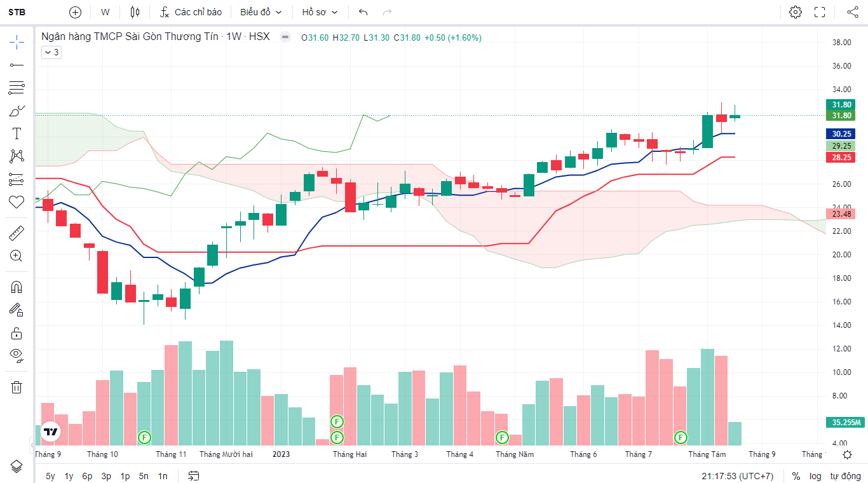Click the 29.25 light green price label
Screen dimensions: 868x483
(x=841, y=146)
